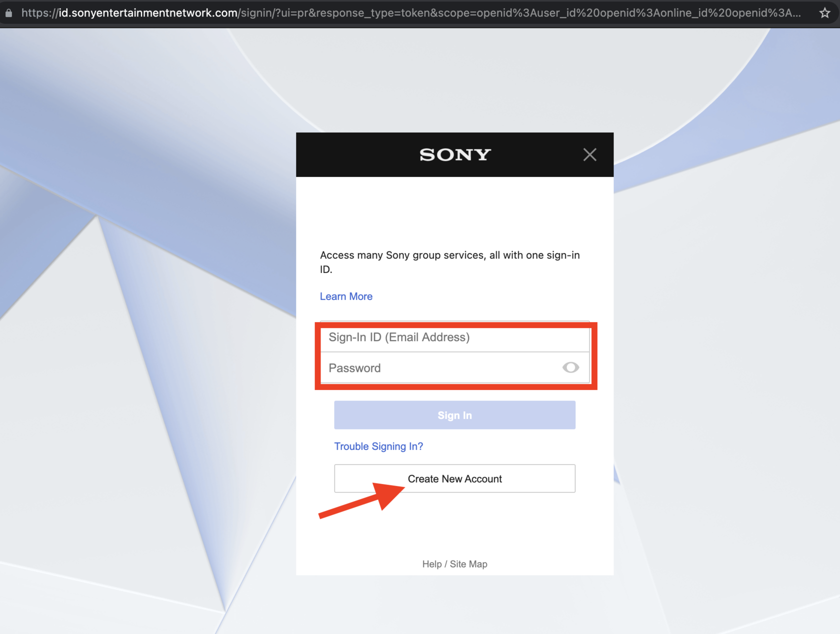Open the Help link in footer
This screenshot has width=840, height=634.
[432, 564]
